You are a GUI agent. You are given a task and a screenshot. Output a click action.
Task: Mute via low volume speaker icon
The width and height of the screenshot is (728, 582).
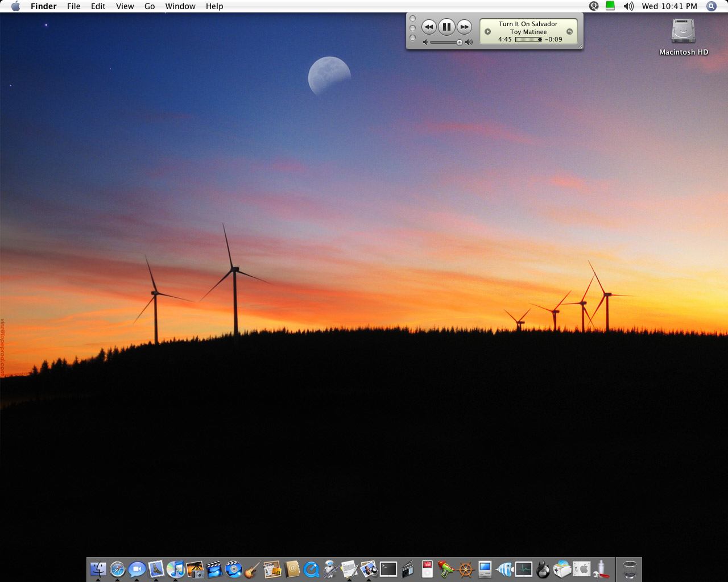(425, 43)
